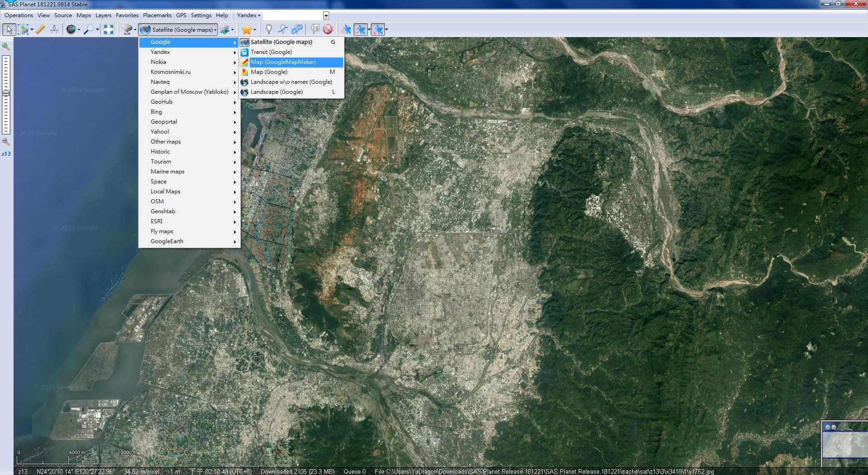Add a new path placemark
This screenshot has width=868, height=475.
pyautogui.click(x=283, y=30)
